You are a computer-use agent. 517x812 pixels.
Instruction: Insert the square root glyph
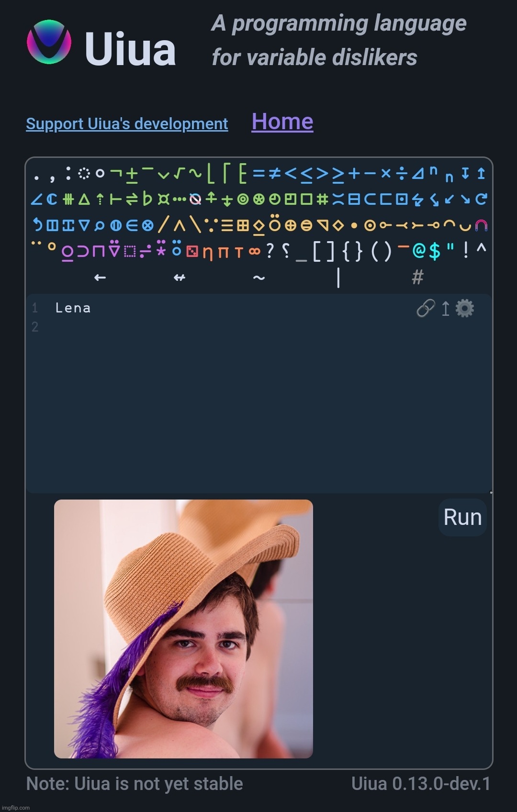coord(180,174)
